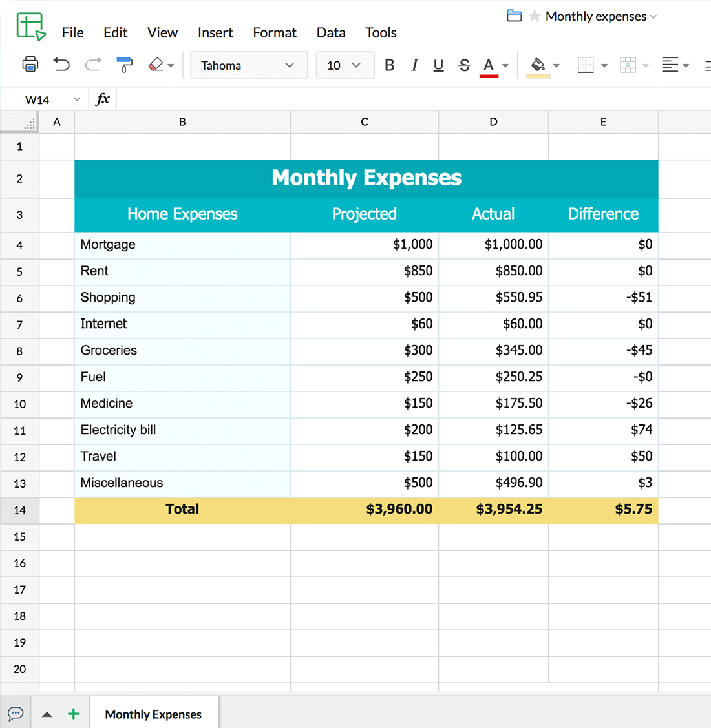Viewport: 711px width, 728px height.
Task: Select column C header
Action: click(x=365, y=121)
